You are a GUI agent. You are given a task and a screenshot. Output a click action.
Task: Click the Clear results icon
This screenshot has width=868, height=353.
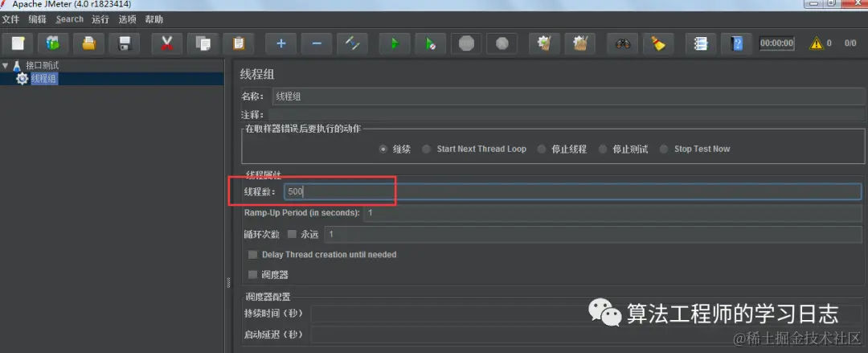tap(544, 43)
